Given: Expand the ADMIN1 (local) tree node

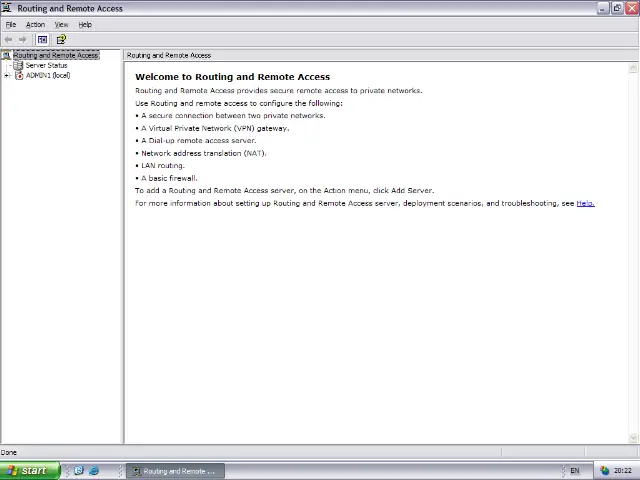Looking at the screenshot, I should click(7, 75).
